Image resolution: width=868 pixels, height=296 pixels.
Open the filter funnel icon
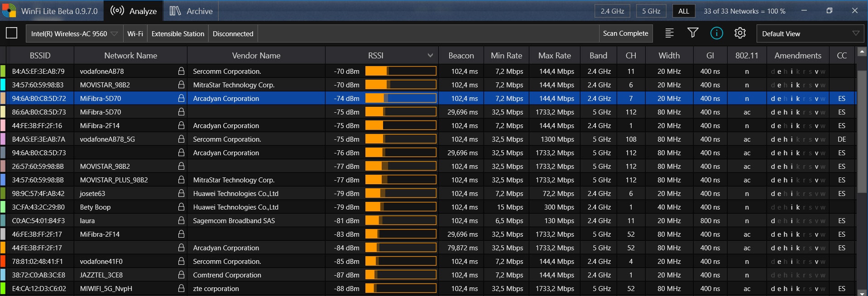click(x=693, y=33)
